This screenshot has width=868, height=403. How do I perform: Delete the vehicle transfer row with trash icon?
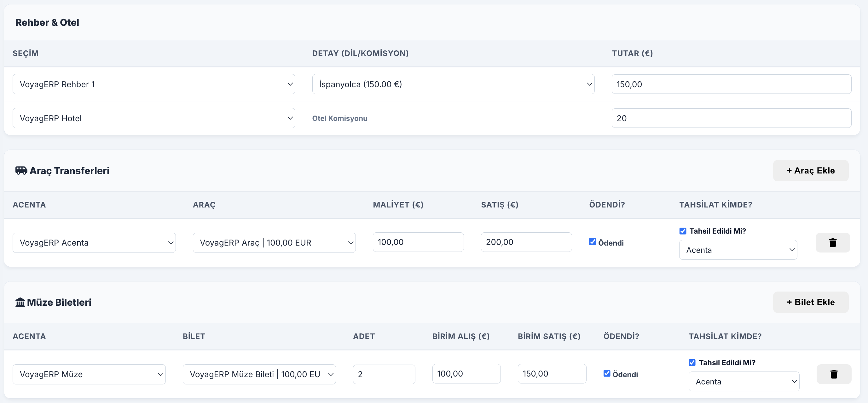pyautogui.click(x=832, y=242)
